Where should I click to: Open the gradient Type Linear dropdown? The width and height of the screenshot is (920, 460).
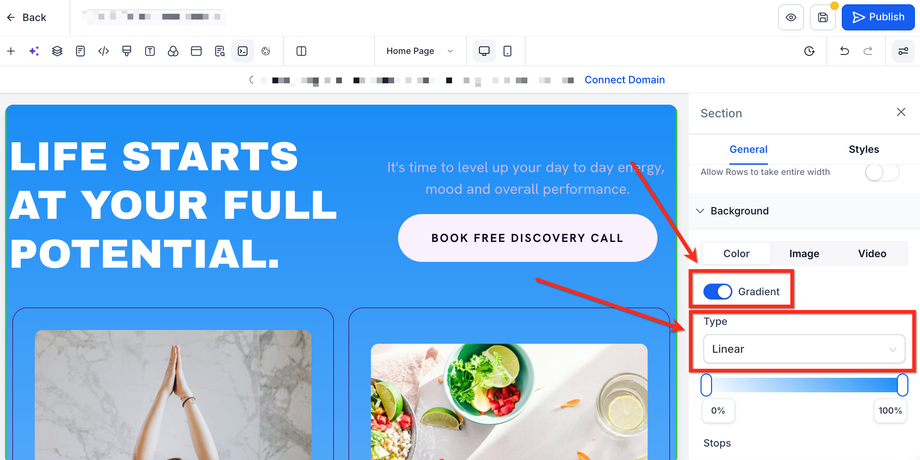[804, 349]
